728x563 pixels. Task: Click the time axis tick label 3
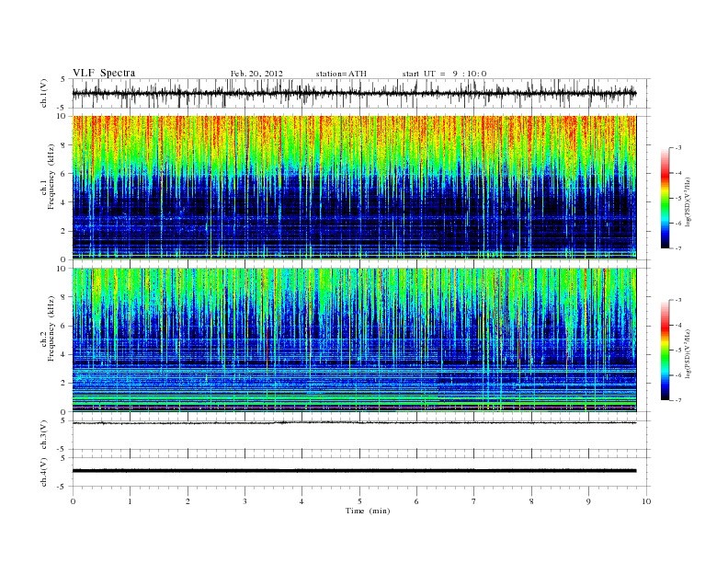pos(245,501)
